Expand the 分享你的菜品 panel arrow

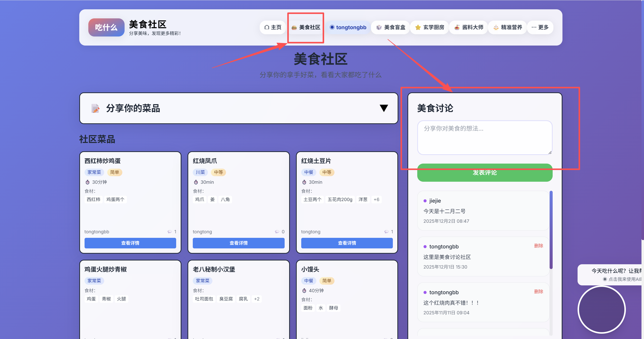pos(384,108)
